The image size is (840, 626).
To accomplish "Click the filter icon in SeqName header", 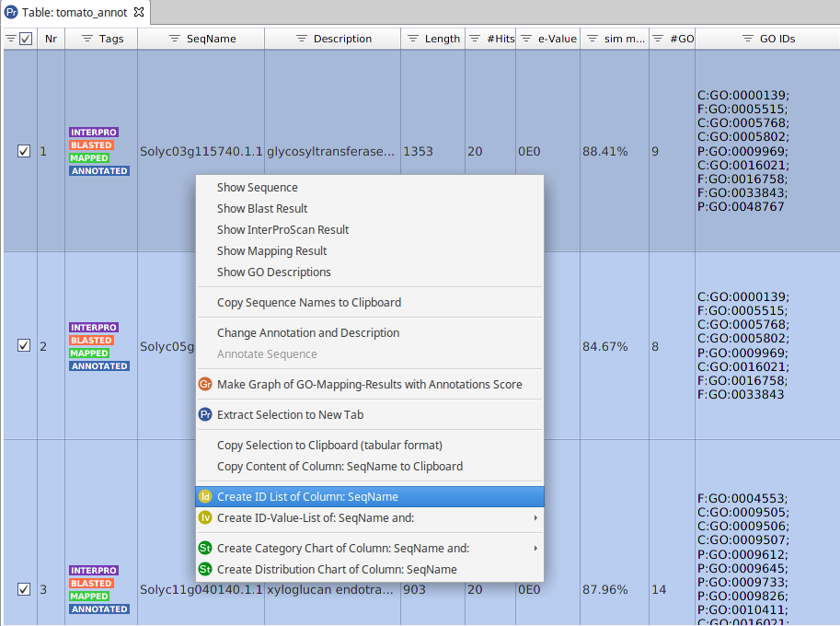I will [x=175, y=39].
